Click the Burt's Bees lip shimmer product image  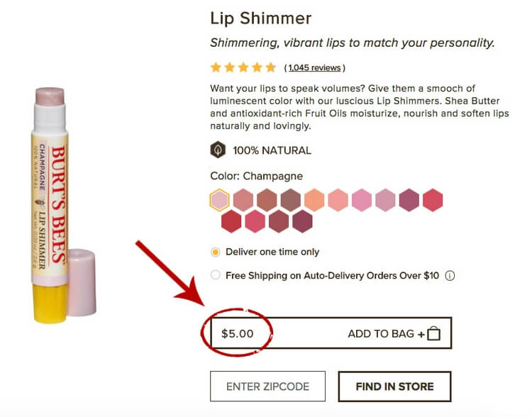click(x=63, y=205)
